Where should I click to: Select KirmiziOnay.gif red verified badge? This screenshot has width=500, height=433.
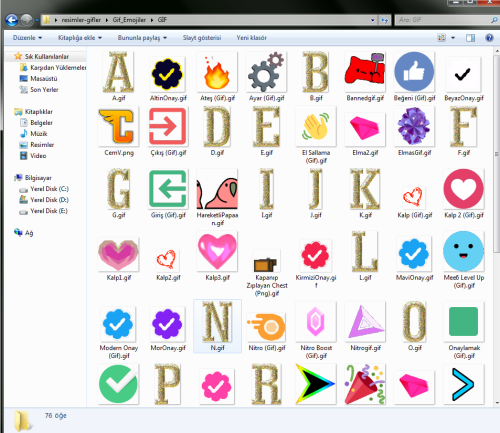[x=316, y=255]
